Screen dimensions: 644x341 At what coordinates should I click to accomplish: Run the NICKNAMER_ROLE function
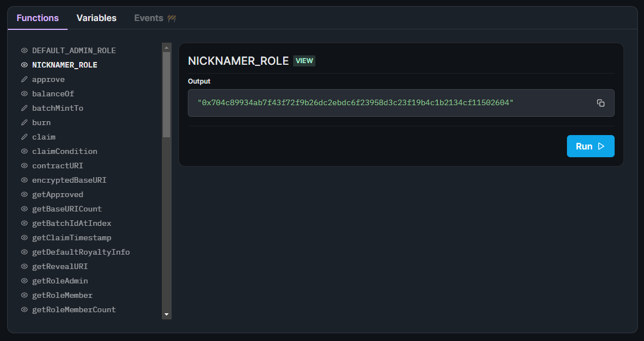click(590, 146)
